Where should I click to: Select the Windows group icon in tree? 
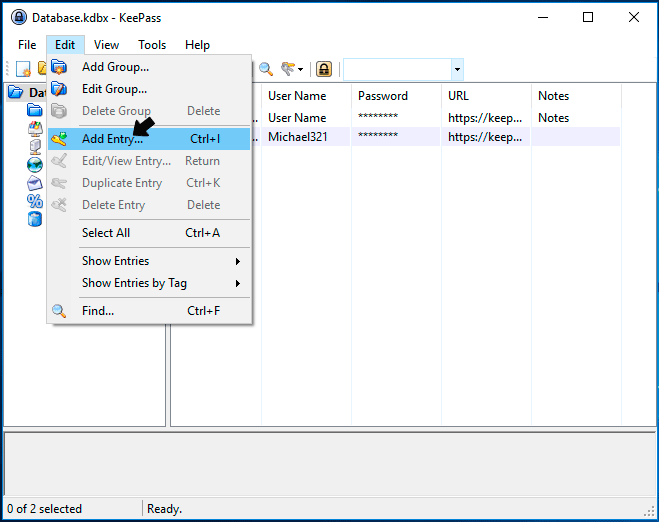click(35, 128)
